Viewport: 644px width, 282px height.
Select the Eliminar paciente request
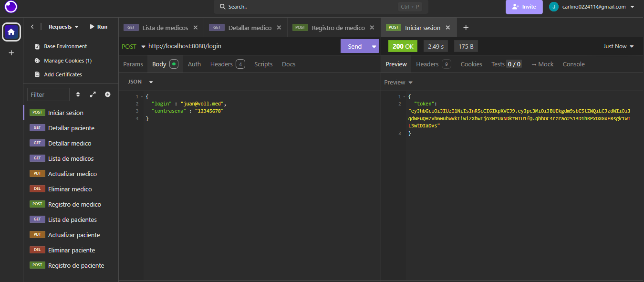[x=71, y=250]
